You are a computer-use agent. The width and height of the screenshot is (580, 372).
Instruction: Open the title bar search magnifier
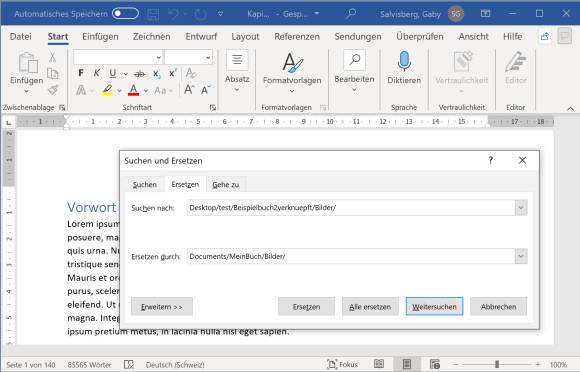point(351,14)
